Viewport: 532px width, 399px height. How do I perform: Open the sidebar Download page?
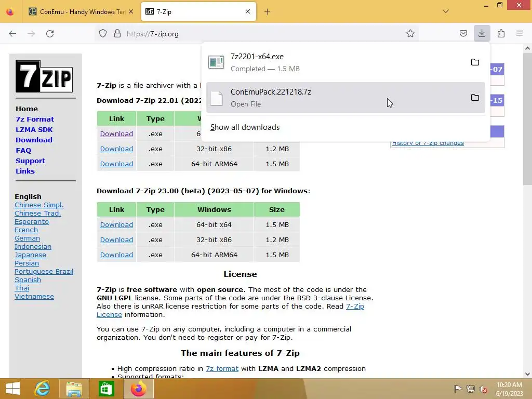point(34,140)
